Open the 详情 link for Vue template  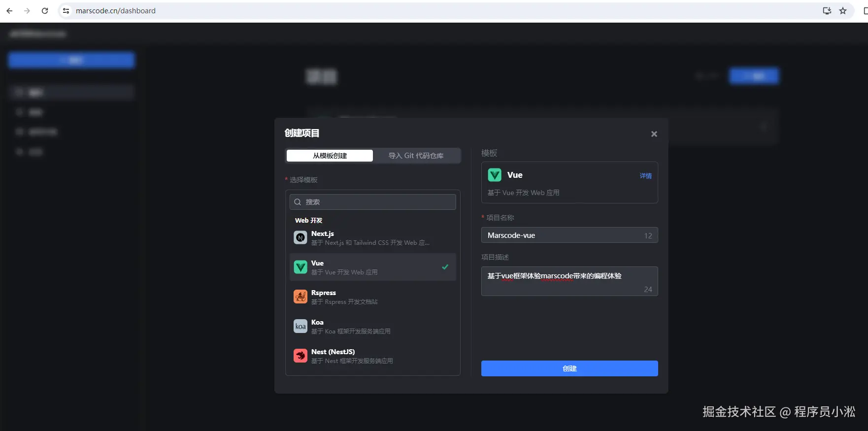pyautogui.click(x=645, y=176)
